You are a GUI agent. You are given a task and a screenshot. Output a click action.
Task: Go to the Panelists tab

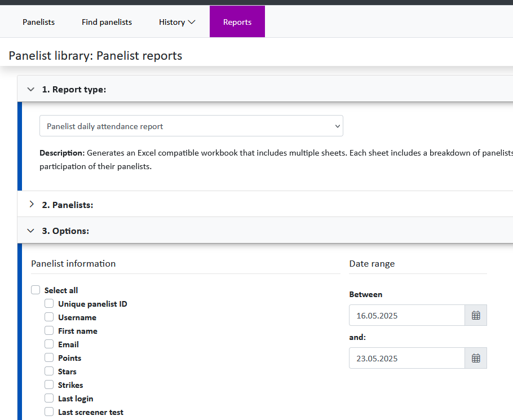coord(38,22)
